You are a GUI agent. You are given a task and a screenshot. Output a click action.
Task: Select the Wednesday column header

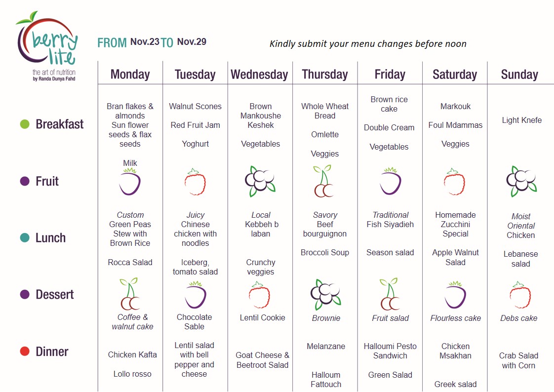tap(259, 75)
